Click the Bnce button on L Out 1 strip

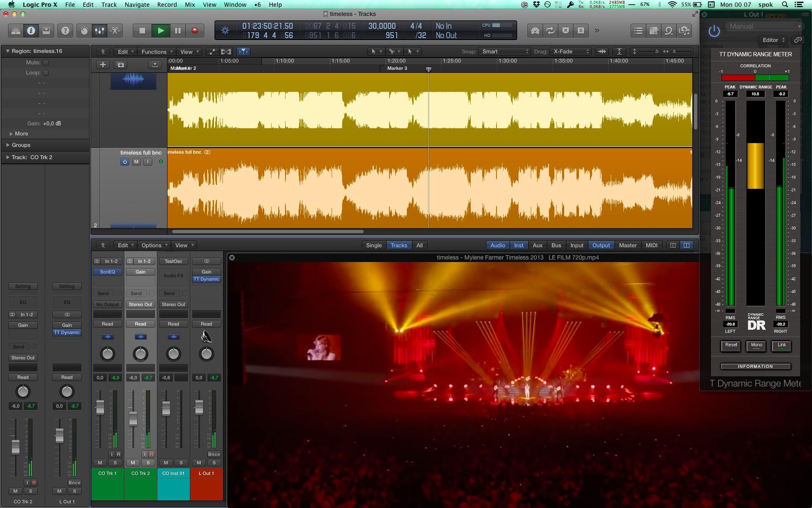pyautogui.click(x=214, y=454)
